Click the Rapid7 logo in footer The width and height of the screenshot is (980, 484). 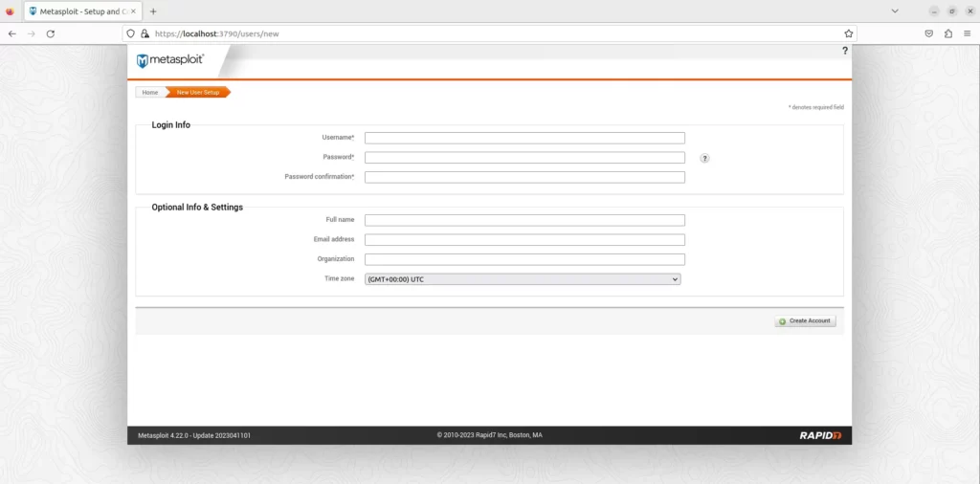click(820, 435)
